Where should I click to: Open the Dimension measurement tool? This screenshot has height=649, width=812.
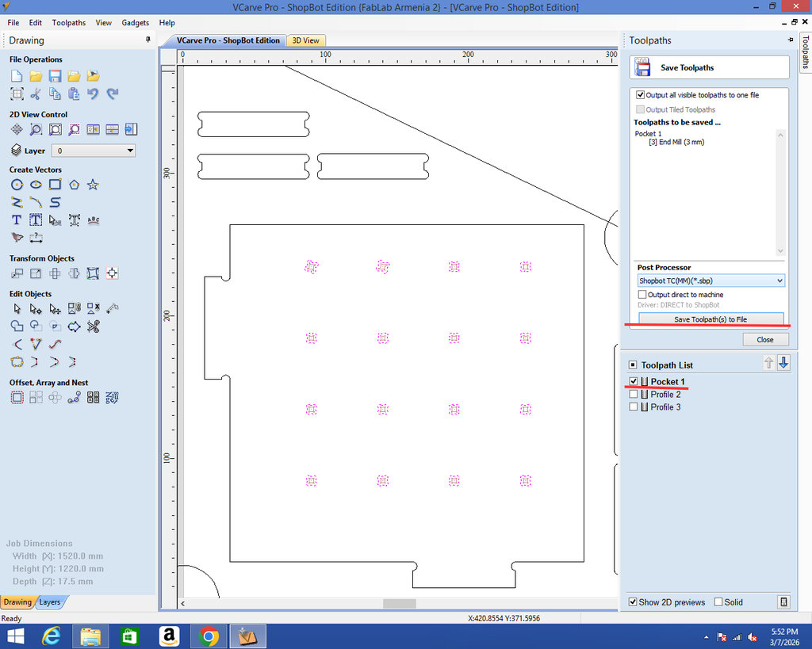click(36, 238)
